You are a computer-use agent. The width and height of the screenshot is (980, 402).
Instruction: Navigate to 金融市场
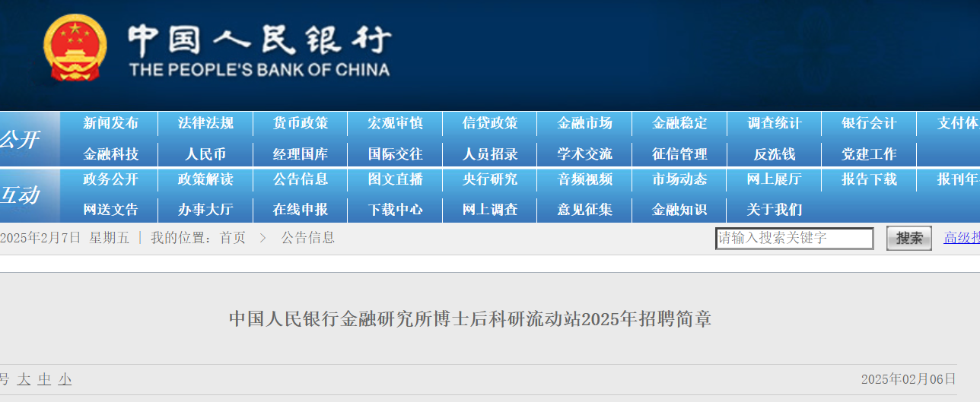[584, 123]
